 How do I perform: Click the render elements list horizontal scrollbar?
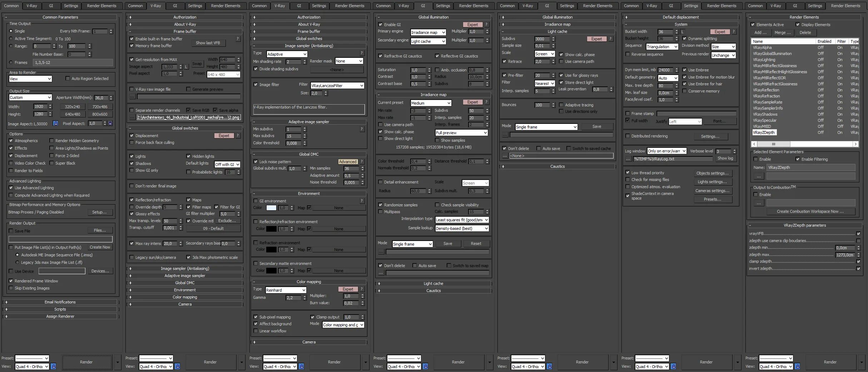(804, 144)
